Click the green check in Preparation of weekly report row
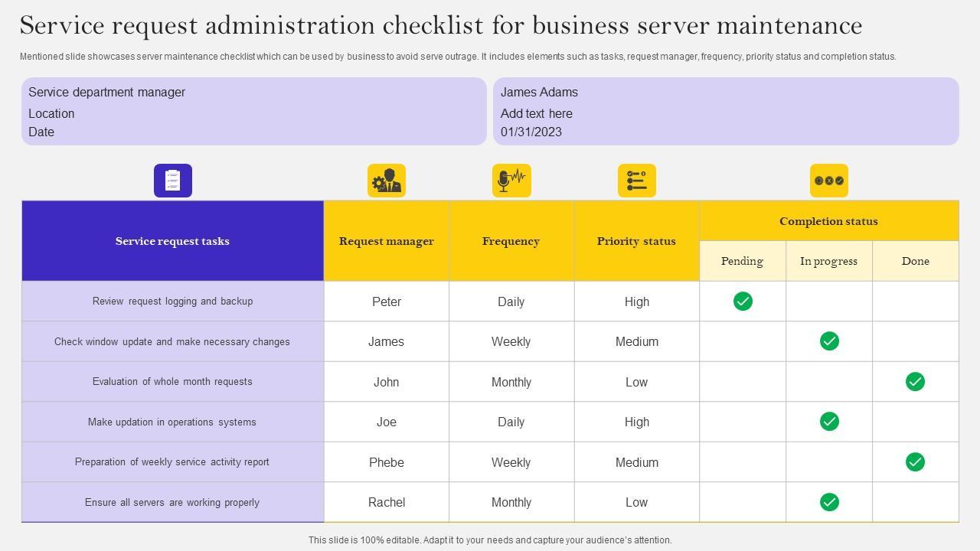The height and width of the screenshot is (551, 980). [915, 462]
